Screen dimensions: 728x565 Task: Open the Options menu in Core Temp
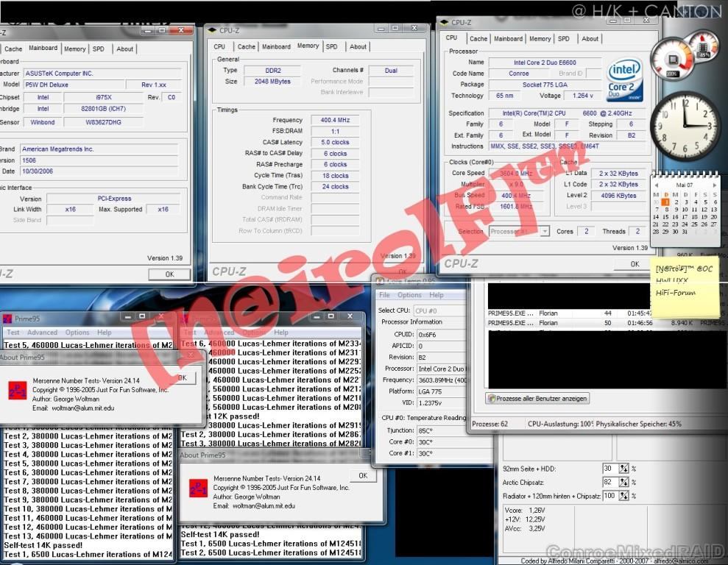click(409, 295)
